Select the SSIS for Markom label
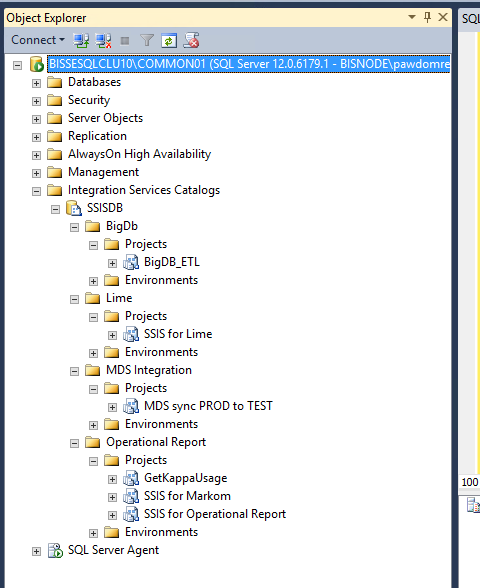480x588 pixels. [x=187, y=496]
